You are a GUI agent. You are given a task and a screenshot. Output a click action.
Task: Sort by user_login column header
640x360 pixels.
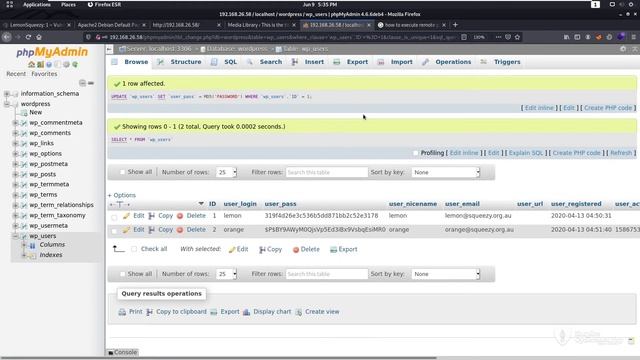pyautogui.click(x=240, y=204)
